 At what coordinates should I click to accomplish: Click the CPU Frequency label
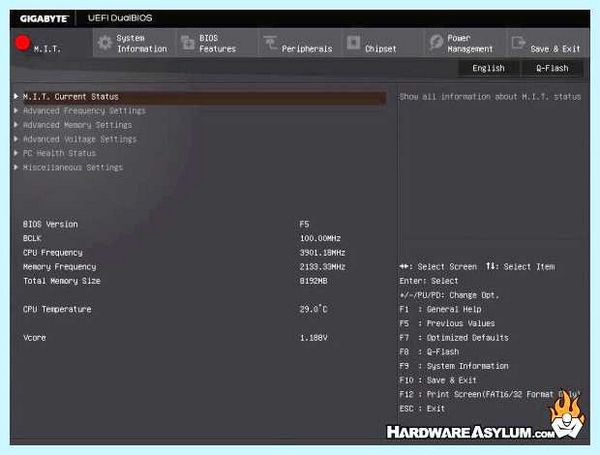[x=52, y=253]
